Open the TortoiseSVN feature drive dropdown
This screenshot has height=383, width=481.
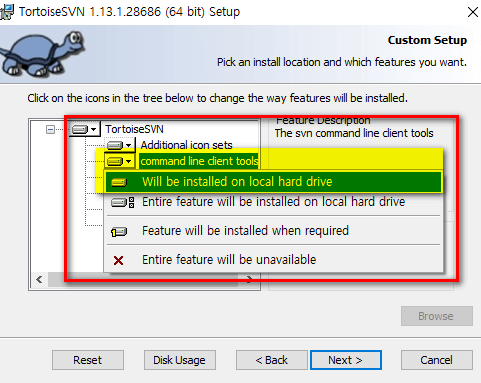(x=85, y=129)
